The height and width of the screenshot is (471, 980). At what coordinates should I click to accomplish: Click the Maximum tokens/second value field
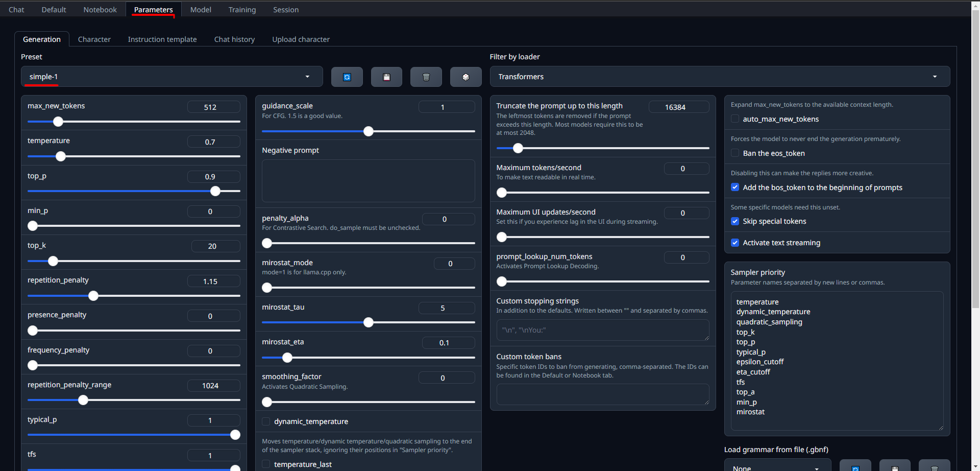[687, 168]
